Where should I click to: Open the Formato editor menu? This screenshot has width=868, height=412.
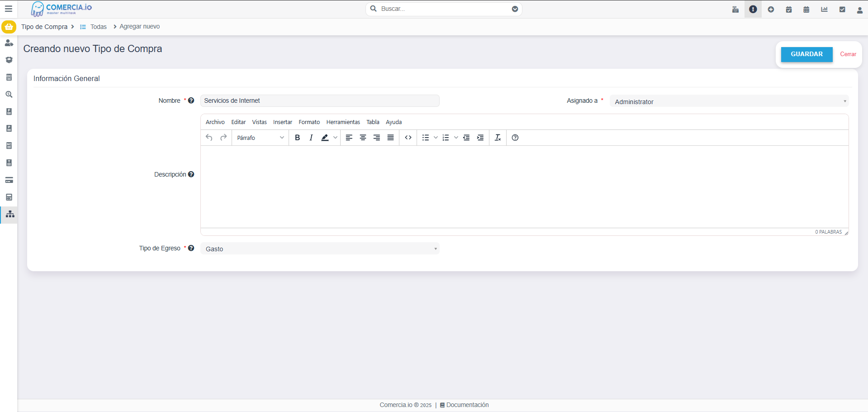[309, 122]
